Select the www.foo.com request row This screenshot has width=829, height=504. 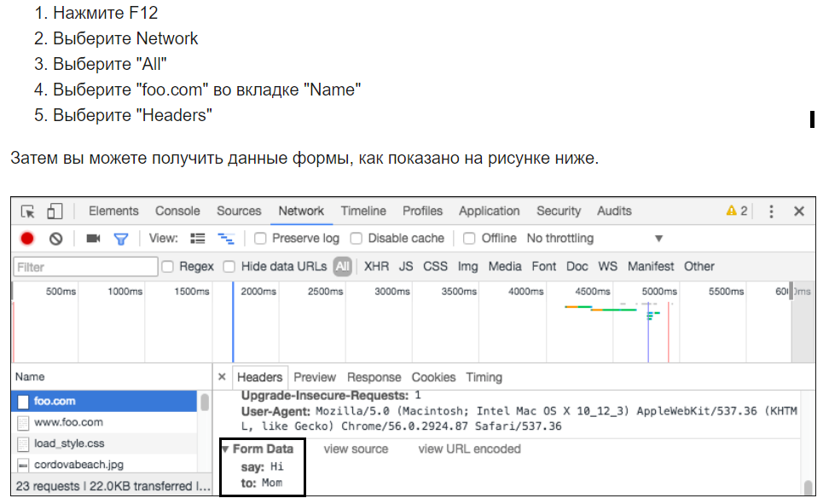(x=104, y=422)
